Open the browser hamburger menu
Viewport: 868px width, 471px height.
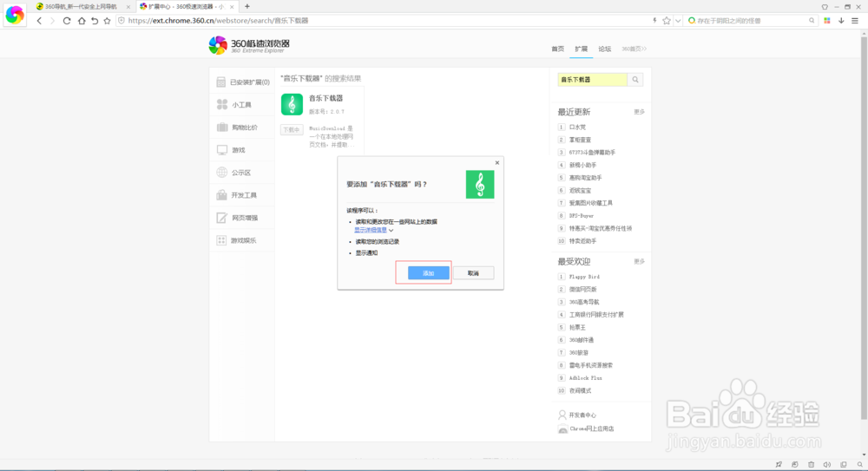pyautogui.click(x=855, y=21)
